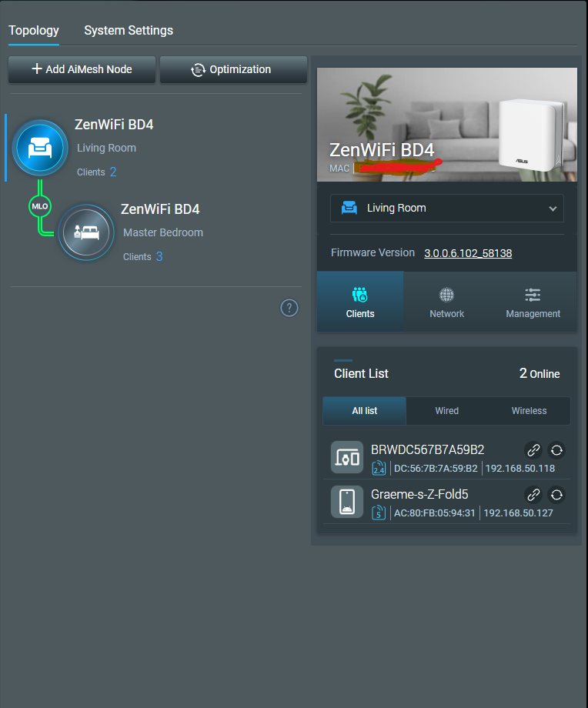Open the Living Room location dropdown

point(446,208)
